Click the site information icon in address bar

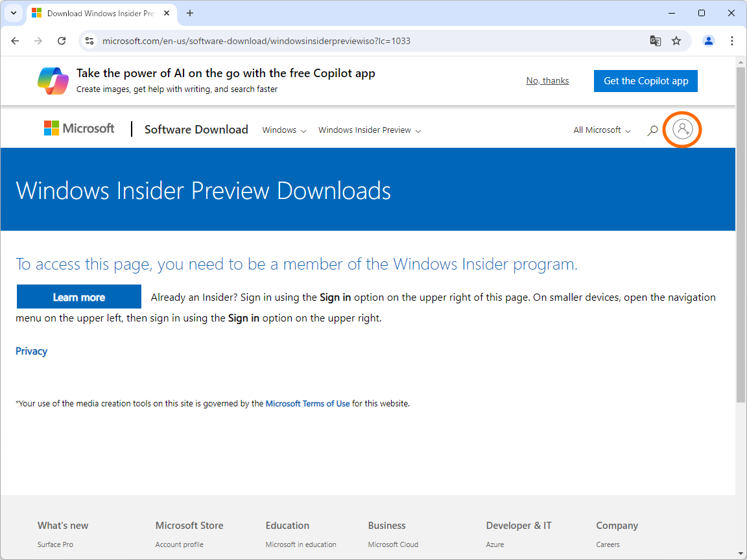pos(89,40)
